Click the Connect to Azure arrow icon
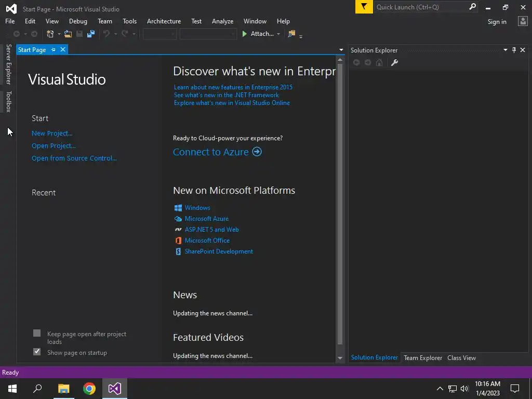Viewport: 532px width, 399px height. coord(257,152)
